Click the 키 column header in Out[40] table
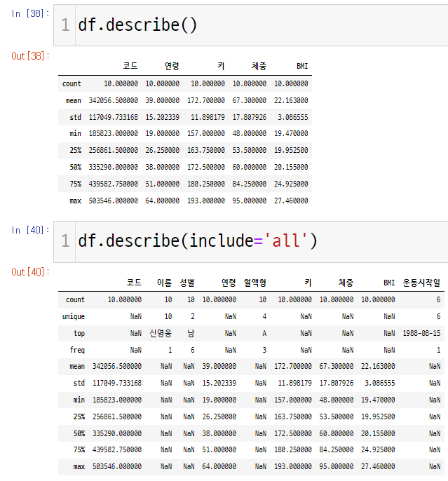 click(308, 283)
